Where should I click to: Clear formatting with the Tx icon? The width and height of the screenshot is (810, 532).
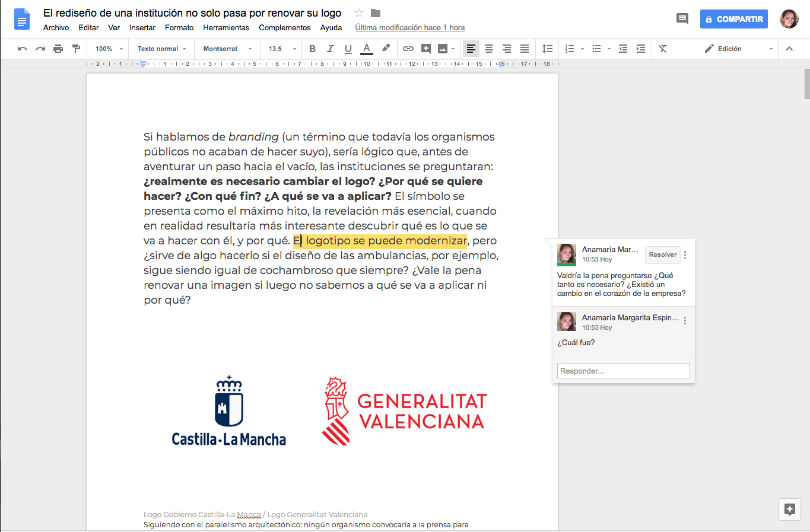click(x=663, y=49)
